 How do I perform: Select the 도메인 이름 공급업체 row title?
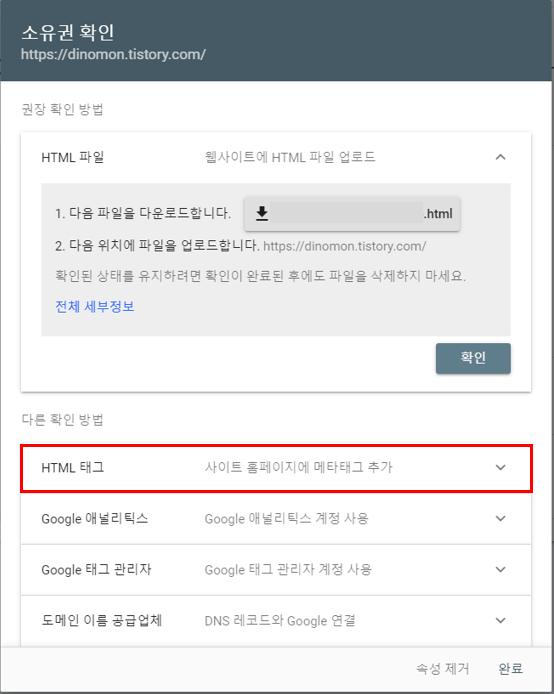[102, 621]
